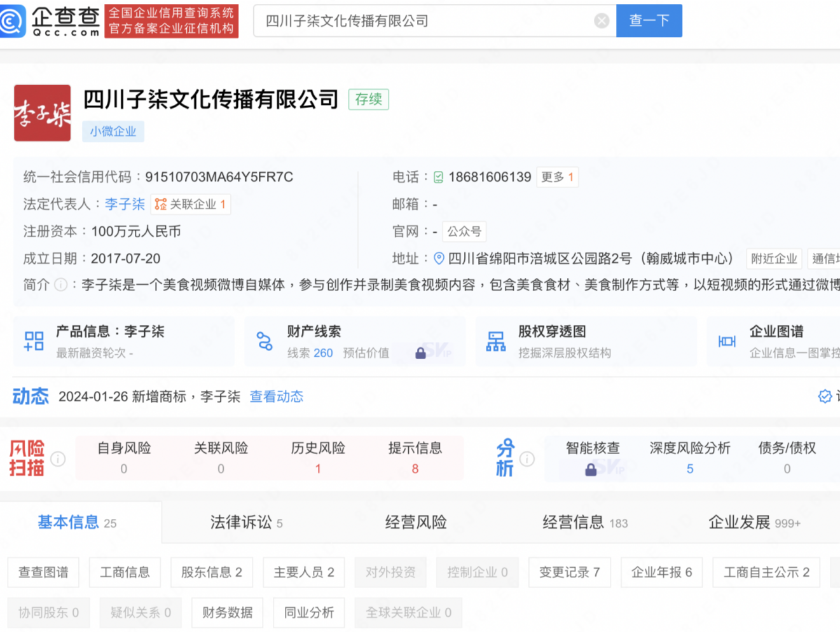This screenshot has height=632, width=840.
Task: Open the 股权穿透图 hierarchy icon
Action: [x=496, y=341]
